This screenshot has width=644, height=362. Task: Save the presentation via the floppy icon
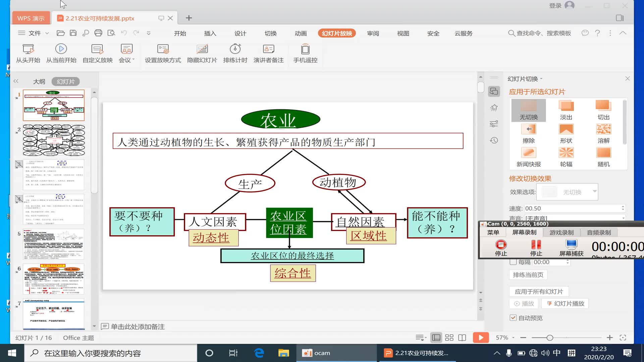[73, 33]
